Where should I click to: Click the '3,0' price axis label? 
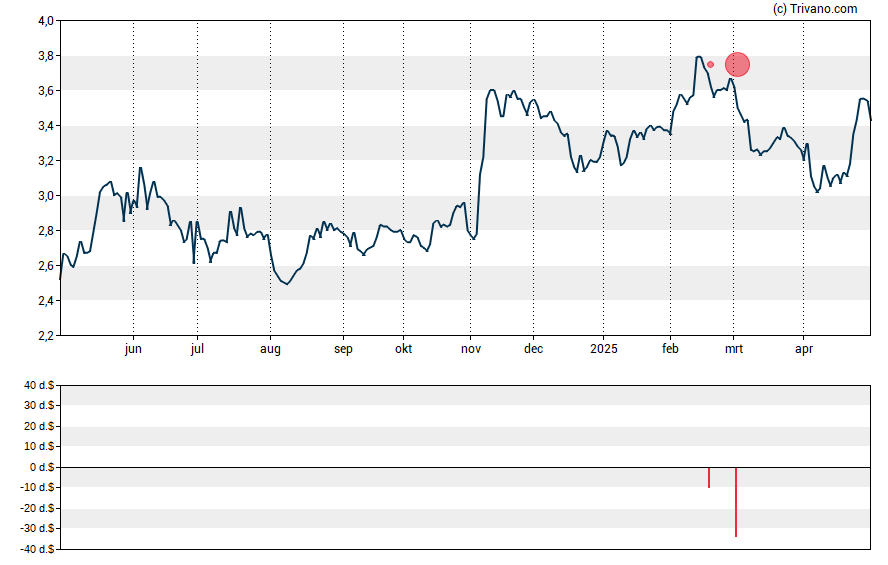coord(46,196)
